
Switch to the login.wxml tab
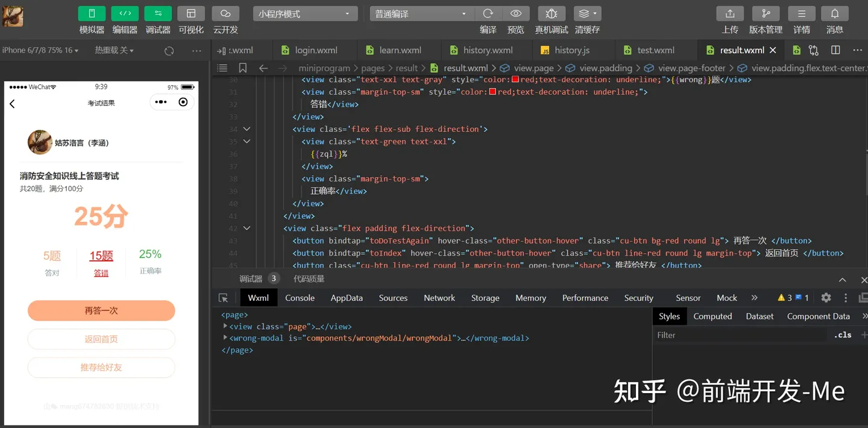pos(316,50)
